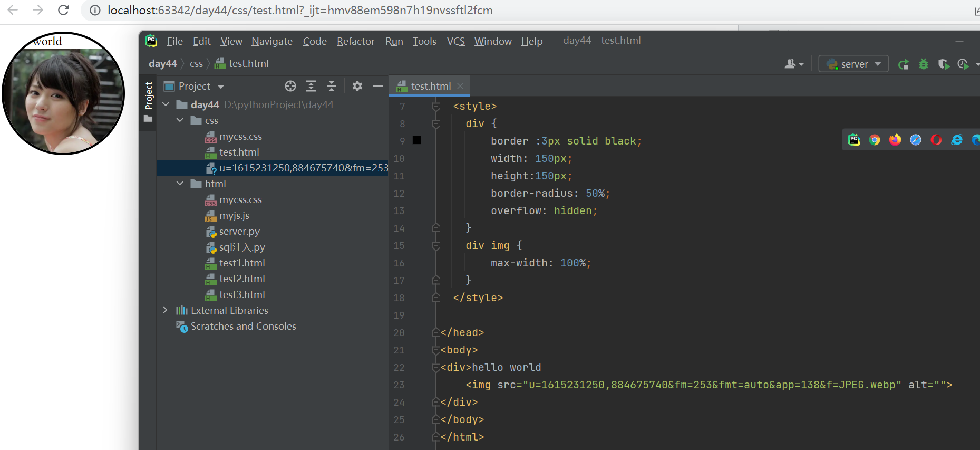The image size is (980, 450).
Task: Select Scratches and Consoles node
Action: [x=236, y=327]
